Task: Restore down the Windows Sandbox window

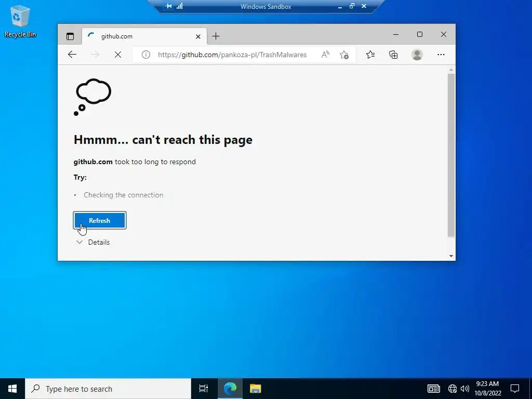Action: [352, 6]
